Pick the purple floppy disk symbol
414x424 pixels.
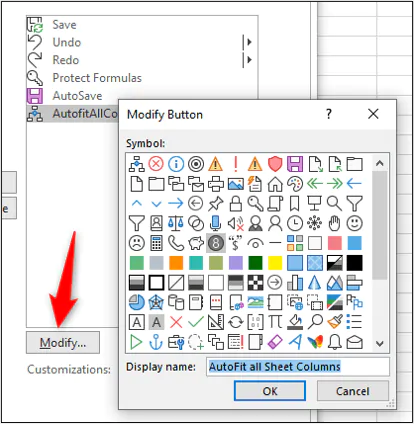pos(295,164)
